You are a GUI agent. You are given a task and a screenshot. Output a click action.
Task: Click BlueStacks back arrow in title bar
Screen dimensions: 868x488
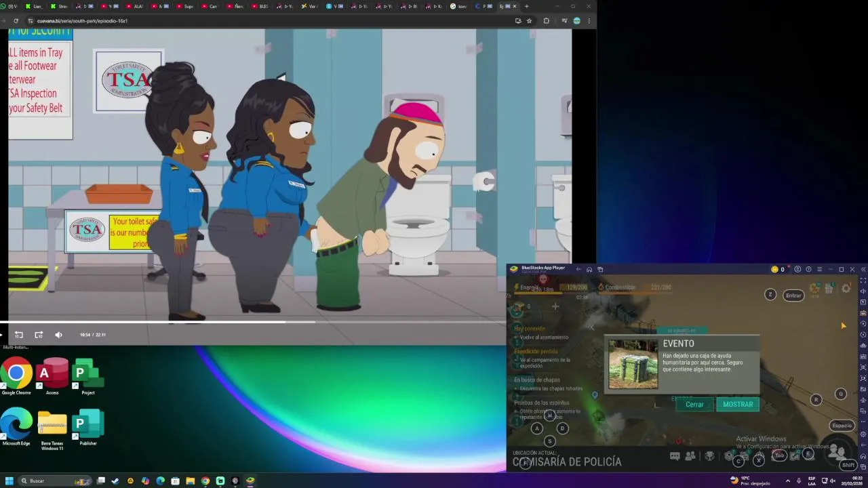click(578, 270)
